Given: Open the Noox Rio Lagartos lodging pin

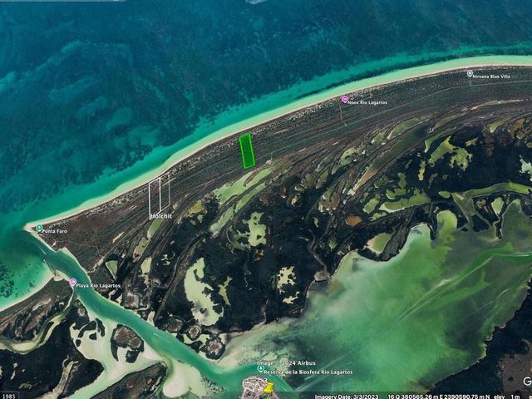Looking at the screenshot, I should tap(345, 100).
